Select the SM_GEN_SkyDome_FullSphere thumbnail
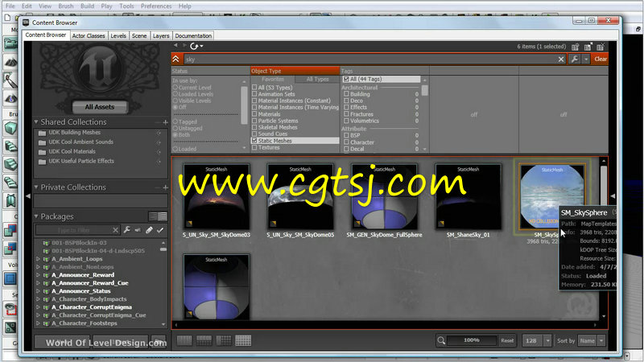Viewport: 644px width, 362px height. tap(384, 196)
